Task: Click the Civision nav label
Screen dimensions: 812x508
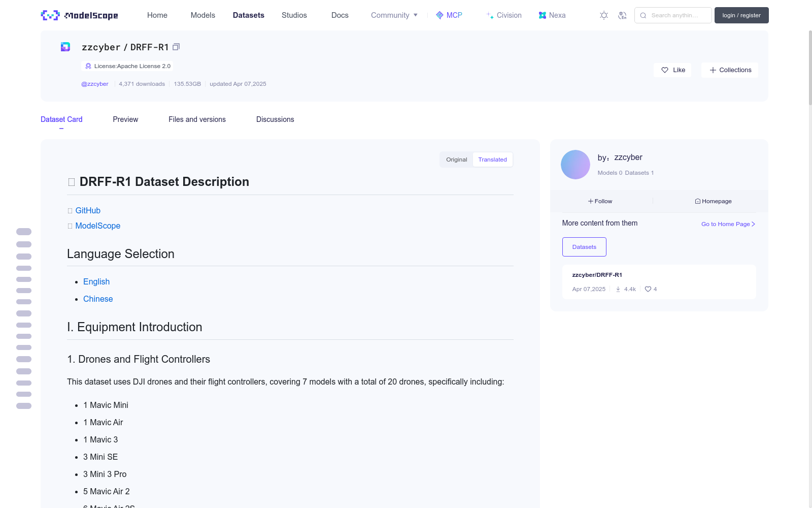Action: pos(509,15)
